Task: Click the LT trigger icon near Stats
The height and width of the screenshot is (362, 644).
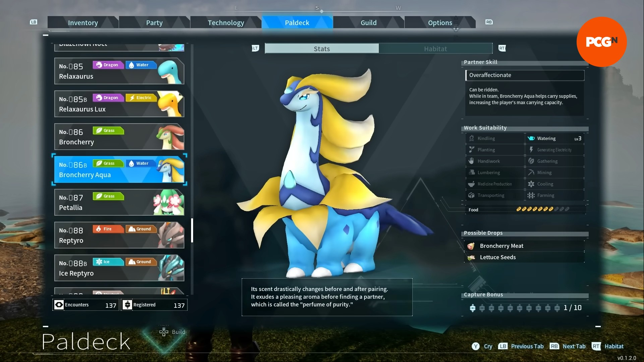Action: 255,48
